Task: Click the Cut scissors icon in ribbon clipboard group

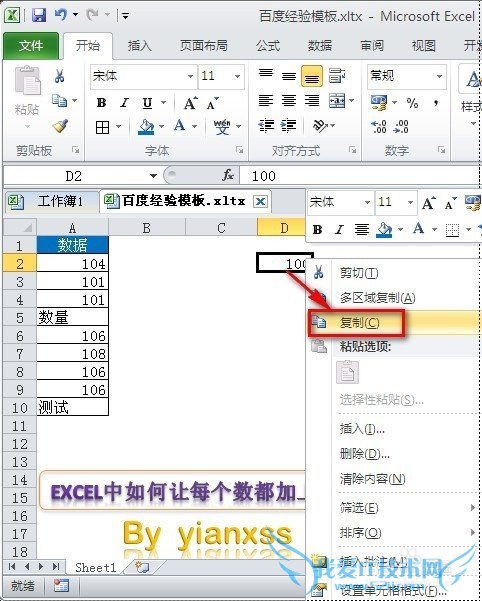Action: coord(59,76)
